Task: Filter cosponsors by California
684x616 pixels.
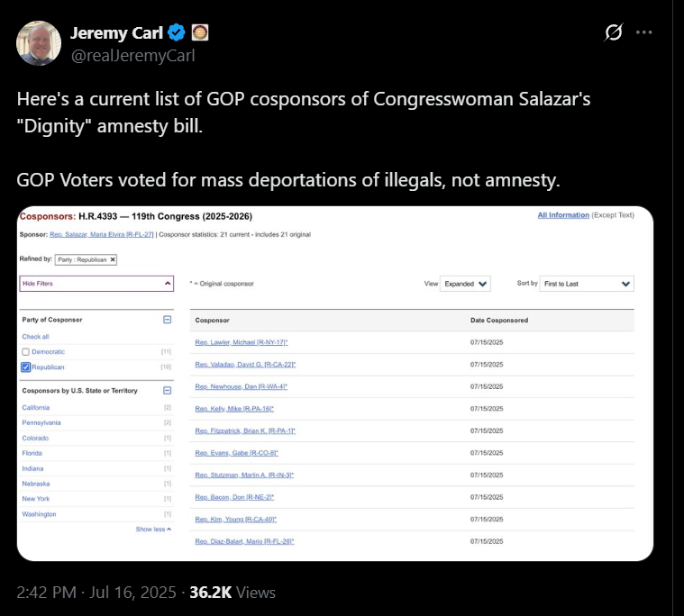Action: (x=36, y=408)
